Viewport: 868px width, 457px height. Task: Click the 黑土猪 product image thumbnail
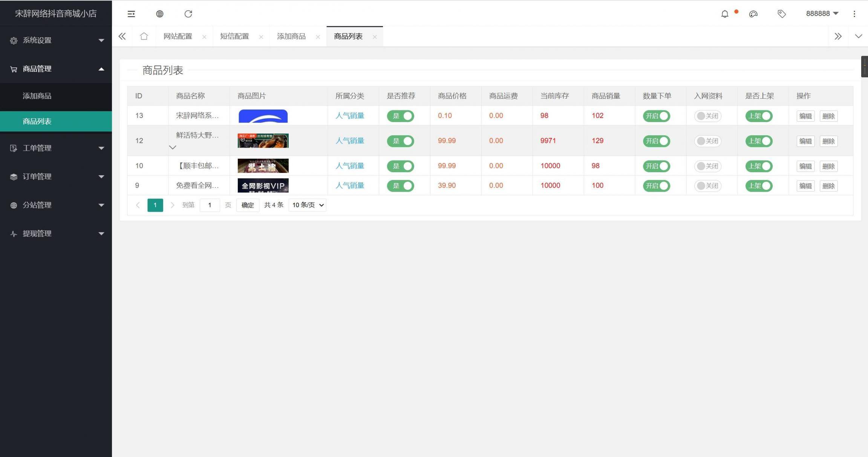[263, 166]
